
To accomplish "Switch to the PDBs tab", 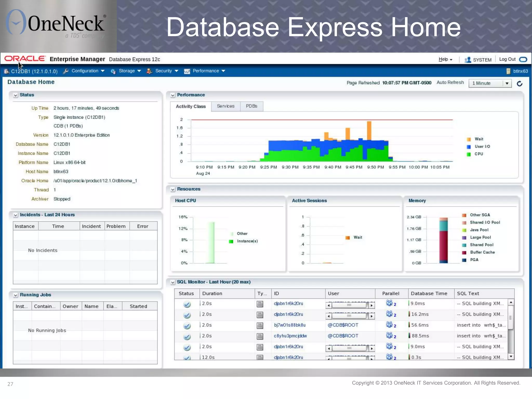I will [251, 106].
